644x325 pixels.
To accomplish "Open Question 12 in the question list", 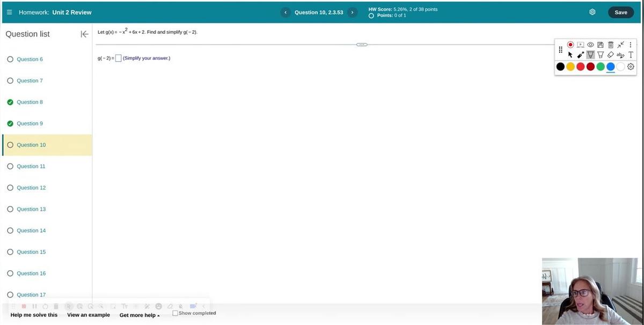I will 31,188.
